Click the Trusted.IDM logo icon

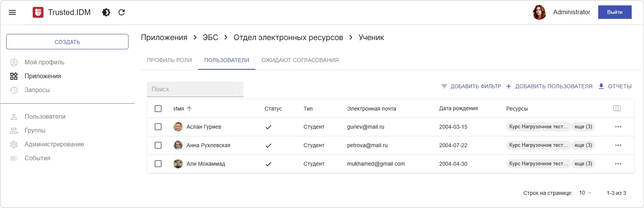coord(38,12)
